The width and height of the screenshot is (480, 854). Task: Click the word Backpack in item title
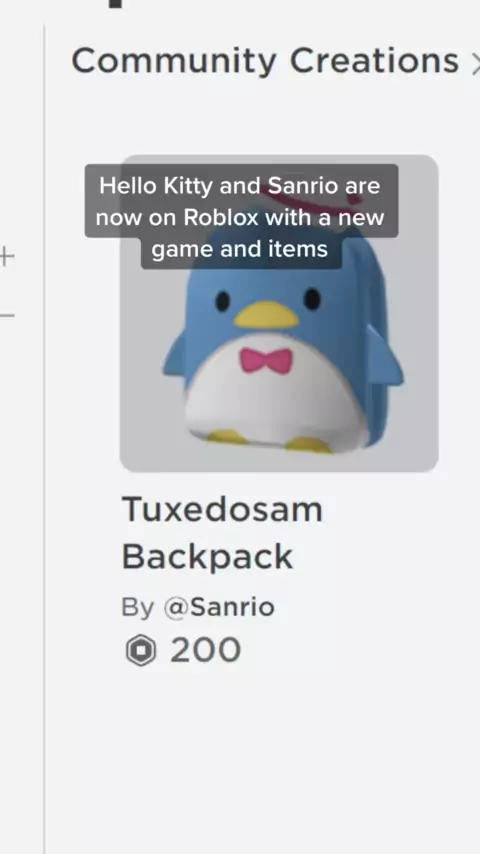(207, 557)
